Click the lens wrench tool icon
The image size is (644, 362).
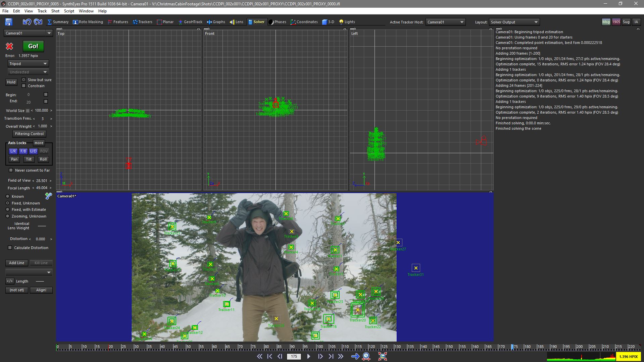[x=49, y=196]
